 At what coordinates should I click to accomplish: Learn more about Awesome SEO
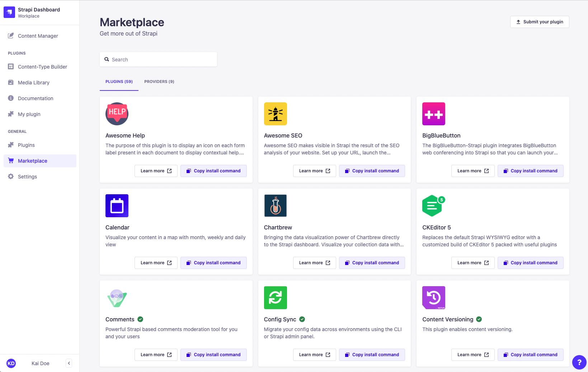pyautogui.click(x=315, y=171)
